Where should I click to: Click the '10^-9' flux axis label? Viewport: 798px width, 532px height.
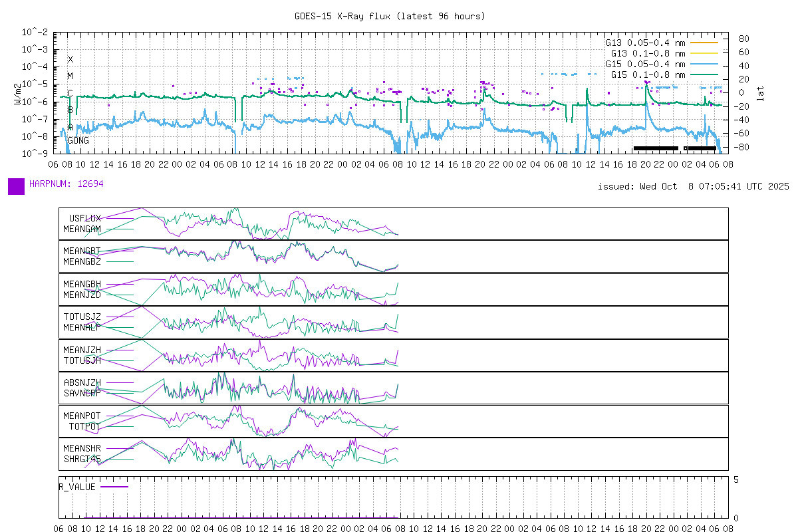pos(35,153)
